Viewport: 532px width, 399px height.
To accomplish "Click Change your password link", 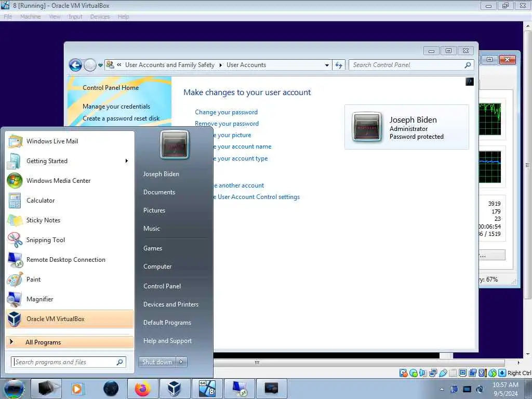I will [226, 112].
